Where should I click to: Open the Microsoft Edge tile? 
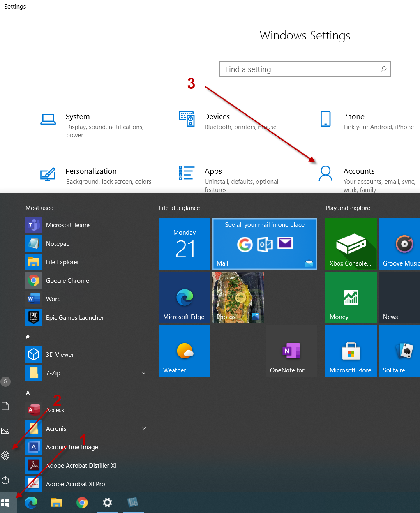coord(185,297)
